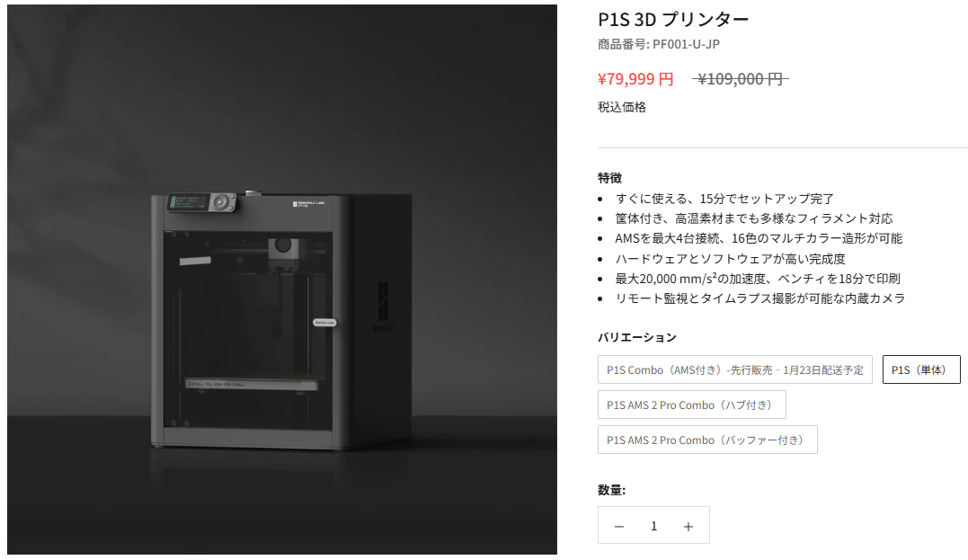Click the 15分でセットアップ完了 feature line
The height and width of the screenshot is (560, 968).
tap(724, 199)
